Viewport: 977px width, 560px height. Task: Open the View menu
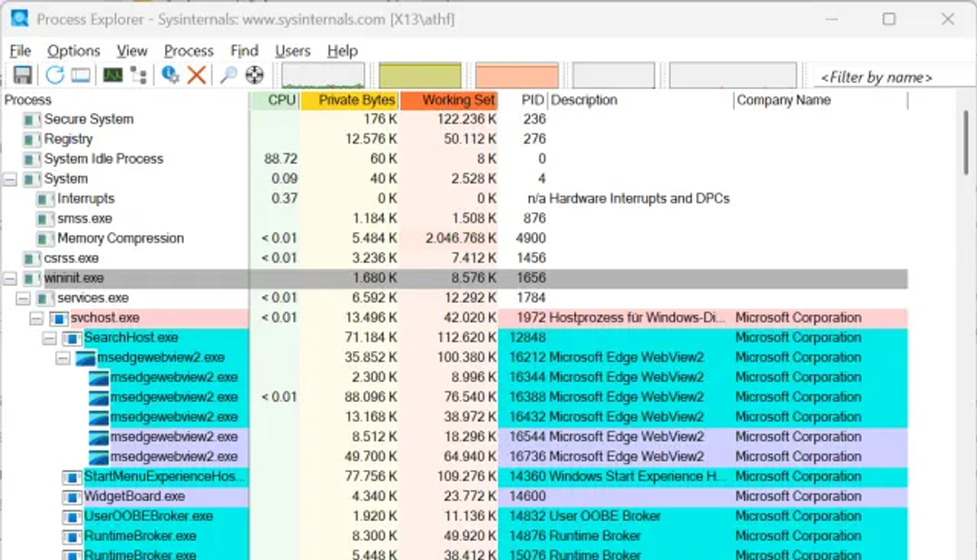(x=132, y=50)
